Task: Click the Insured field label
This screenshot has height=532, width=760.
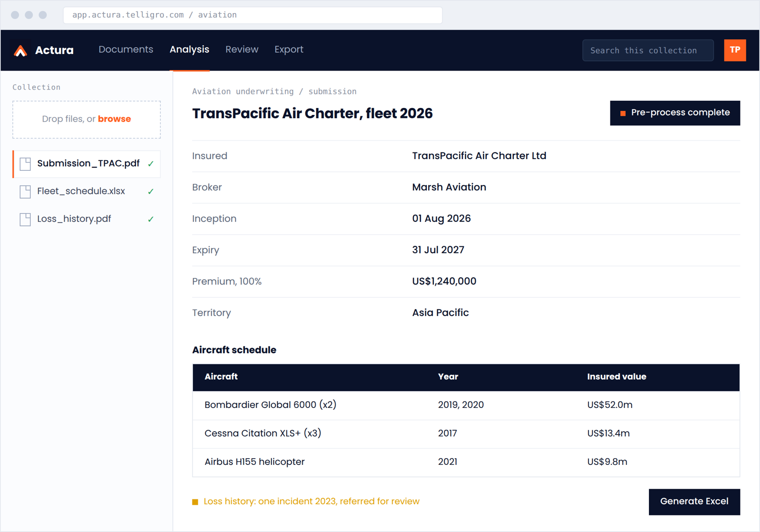Action: pyautogui.click(x=209, y=156)
